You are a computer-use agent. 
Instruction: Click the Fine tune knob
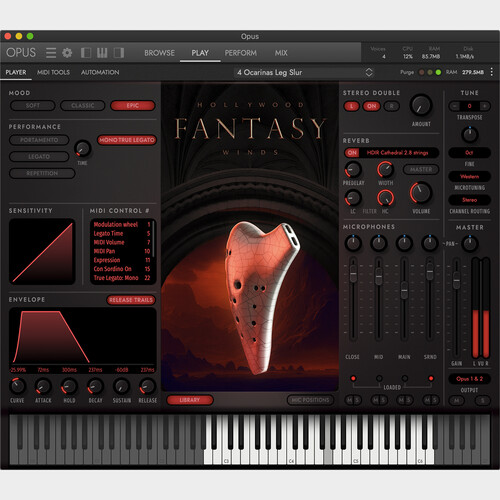pos(470,135)
